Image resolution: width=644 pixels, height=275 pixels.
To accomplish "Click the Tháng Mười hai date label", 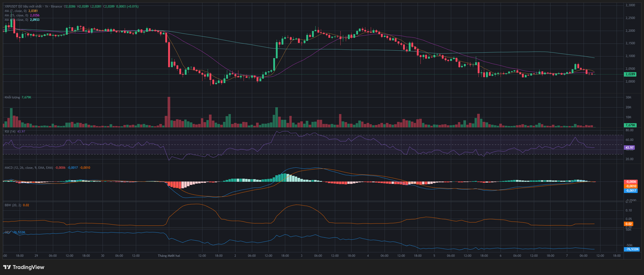I will tap(170, 255).
